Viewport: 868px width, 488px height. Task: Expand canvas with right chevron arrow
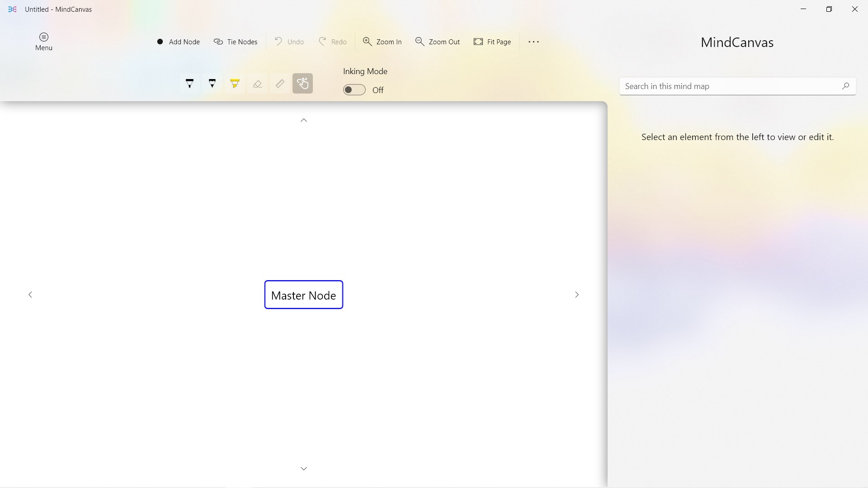click(x=576, y=295)
